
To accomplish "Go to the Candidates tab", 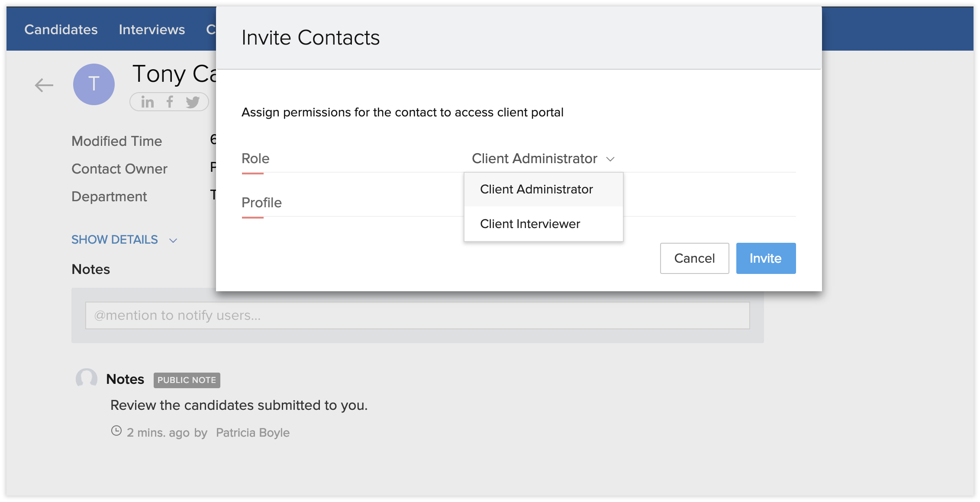I will click(x=61, y=29).
